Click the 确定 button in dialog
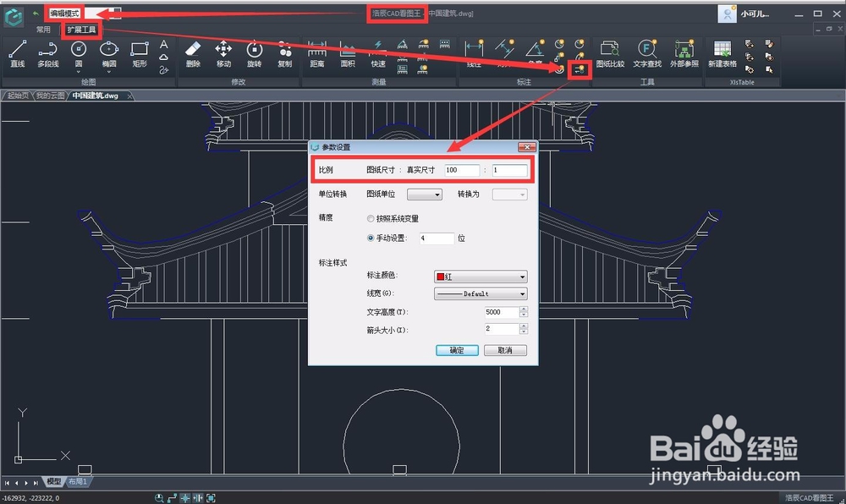This screenshot has height=504, width=846. tap(457, 350)
